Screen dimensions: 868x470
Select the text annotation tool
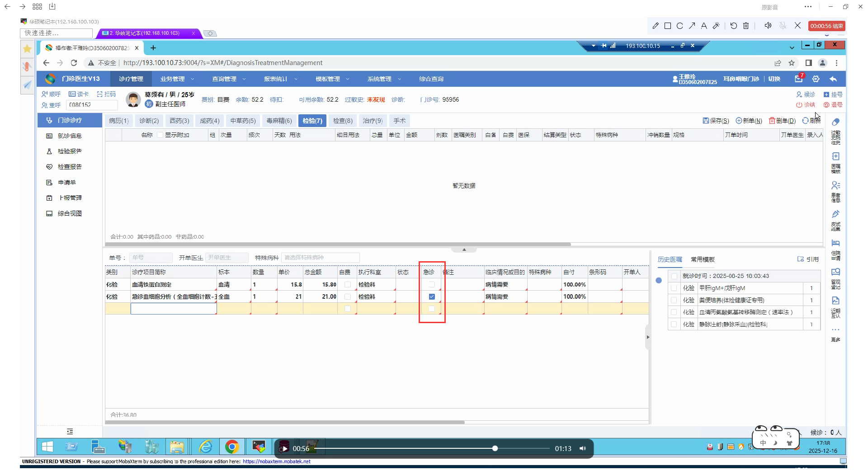click(x=704, y=26)
